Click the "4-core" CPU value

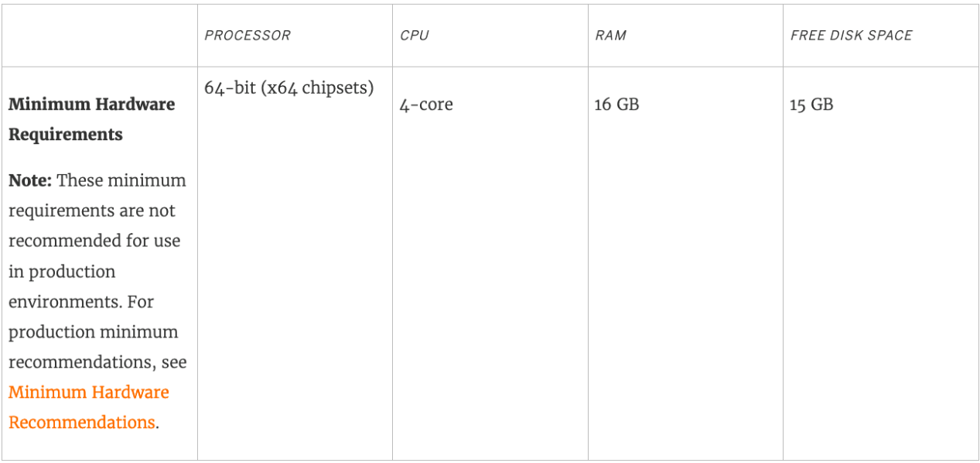[x=426, y=105]
